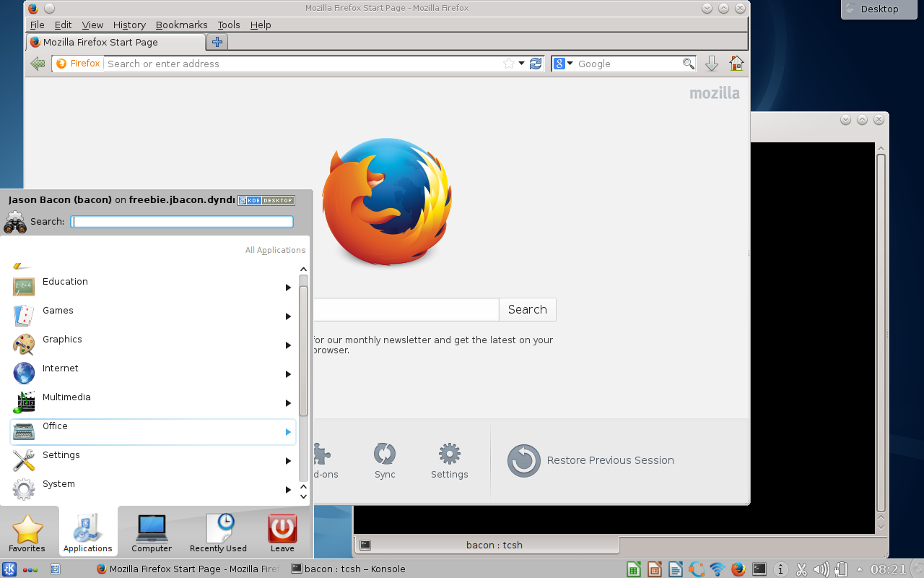
Task: Switch to the Favorites launcher tab
Action: pyautogui.click(x=27, y=533)
